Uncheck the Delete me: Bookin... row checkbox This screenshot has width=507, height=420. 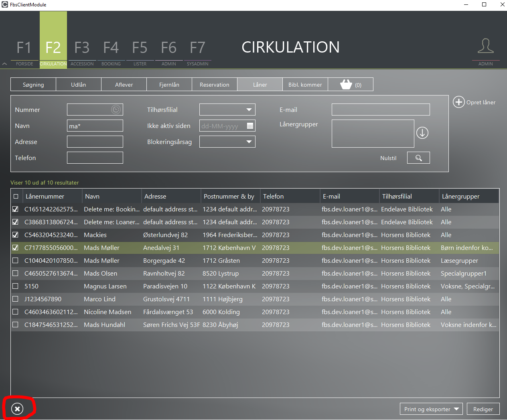[x=15, y=209]
